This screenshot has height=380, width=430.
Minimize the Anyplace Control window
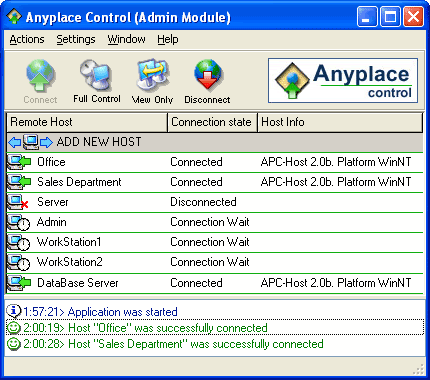tap(367, 17)
